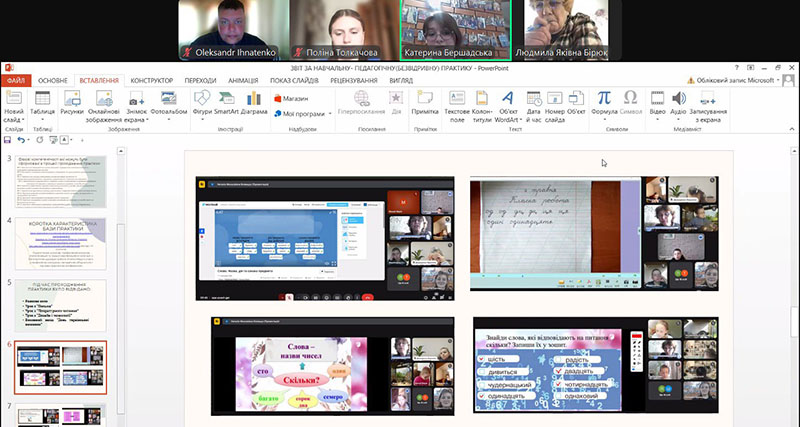
Task: Switch to the КОНСТРУКТОР tab
Action: pyautogui.click(x=152, y=81)
